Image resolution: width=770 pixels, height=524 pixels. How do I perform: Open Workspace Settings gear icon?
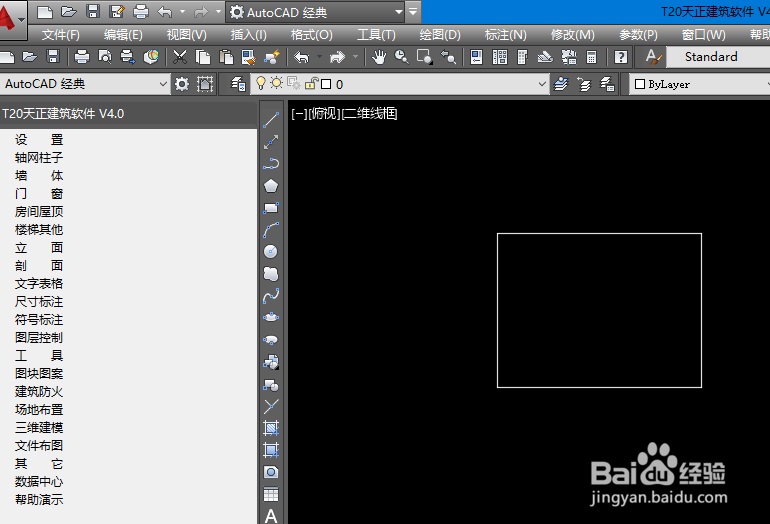coord(182,84)
